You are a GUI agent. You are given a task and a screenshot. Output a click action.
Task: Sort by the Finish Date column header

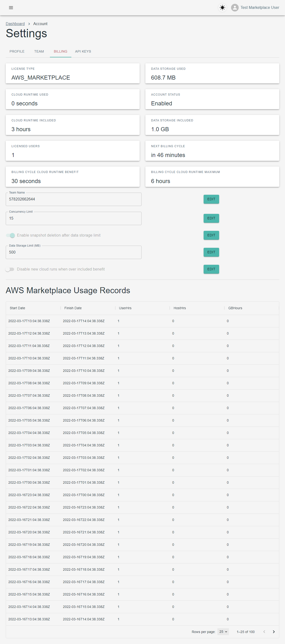pos(73,308)
